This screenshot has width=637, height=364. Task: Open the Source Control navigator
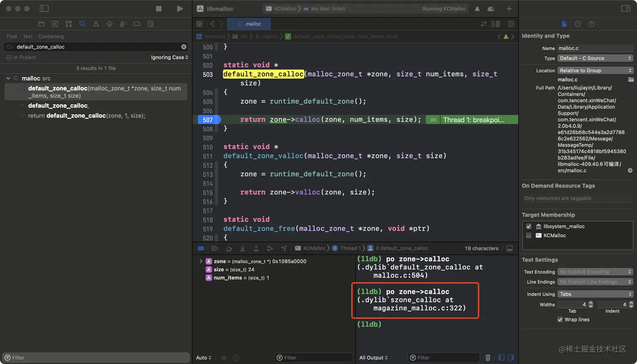(x=55, y=24)
